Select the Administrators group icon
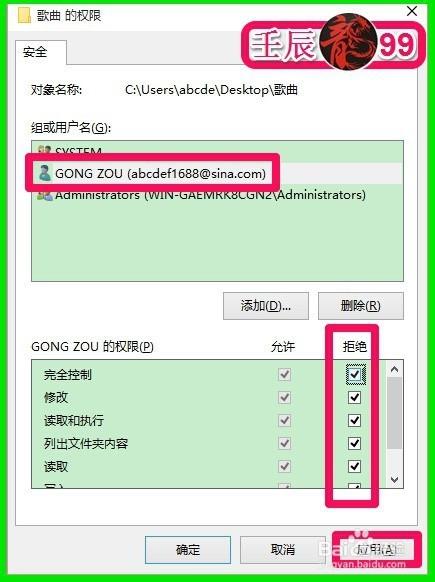Screen dimensions: 435x582 45,196
